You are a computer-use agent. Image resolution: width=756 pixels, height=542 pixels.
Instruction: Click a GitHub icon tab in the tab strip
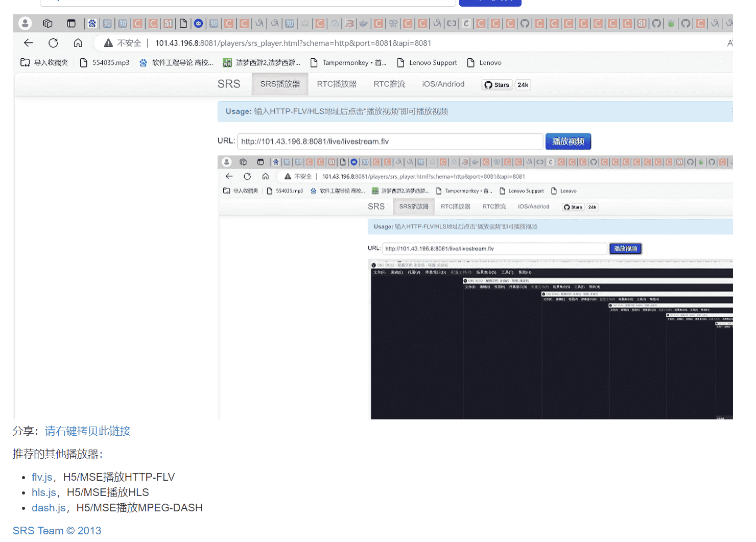(525, 23)
